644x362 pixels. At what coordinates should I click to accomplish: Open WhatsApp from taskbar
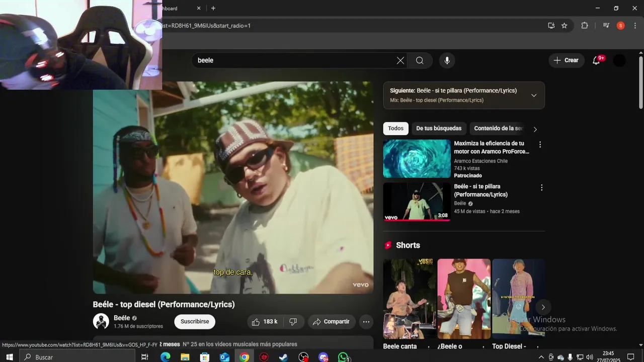[x=343, y=356]
